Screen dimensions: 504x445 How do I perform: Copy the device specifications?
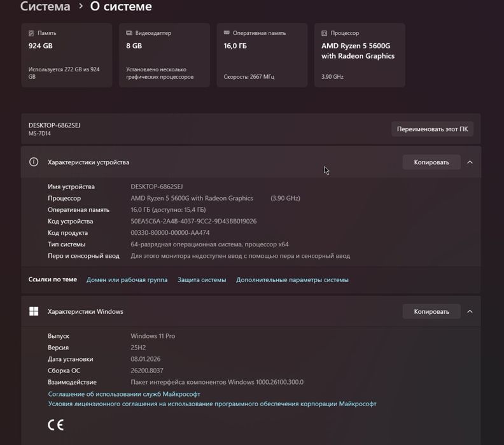(x=431, y=162)
